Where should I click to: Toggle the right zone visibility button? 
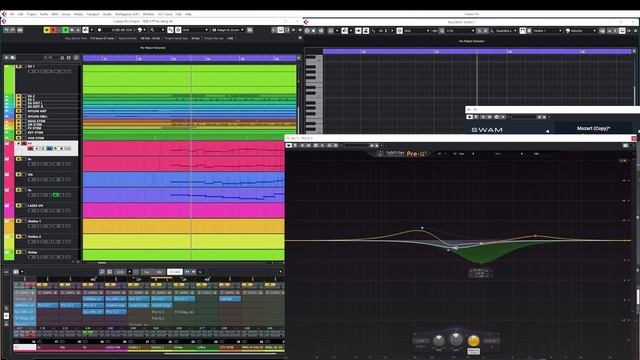click(287, 30)
